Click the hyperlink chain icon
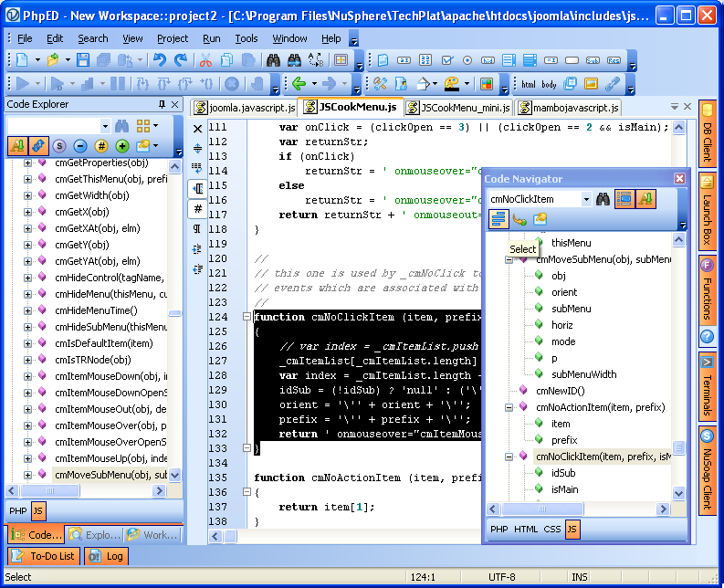 pyautogui.click(x=613, y=84)
